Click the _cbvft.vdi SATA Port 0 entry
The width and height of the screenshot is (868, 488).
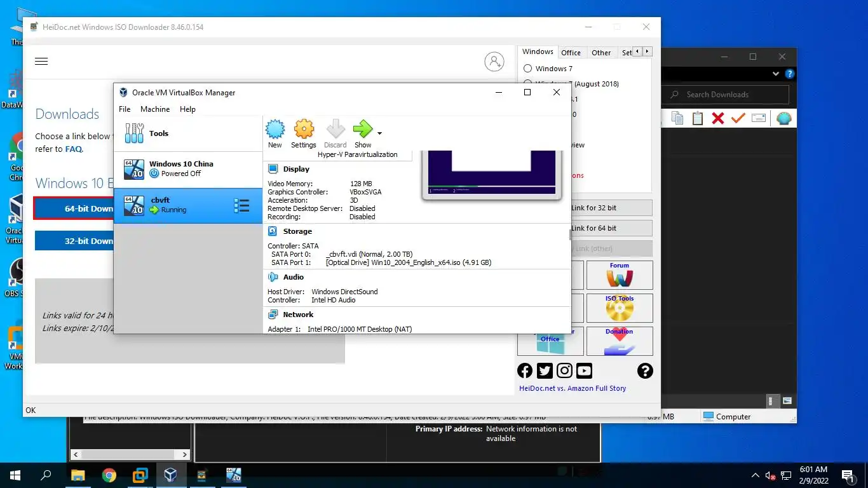coord(369,254)
